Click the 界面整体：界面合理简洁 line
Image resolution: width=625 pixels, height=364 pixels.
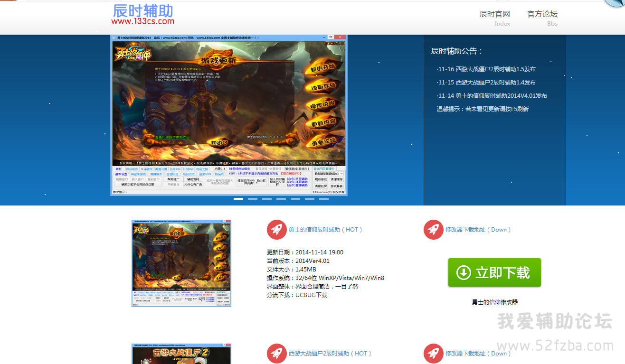312,287
